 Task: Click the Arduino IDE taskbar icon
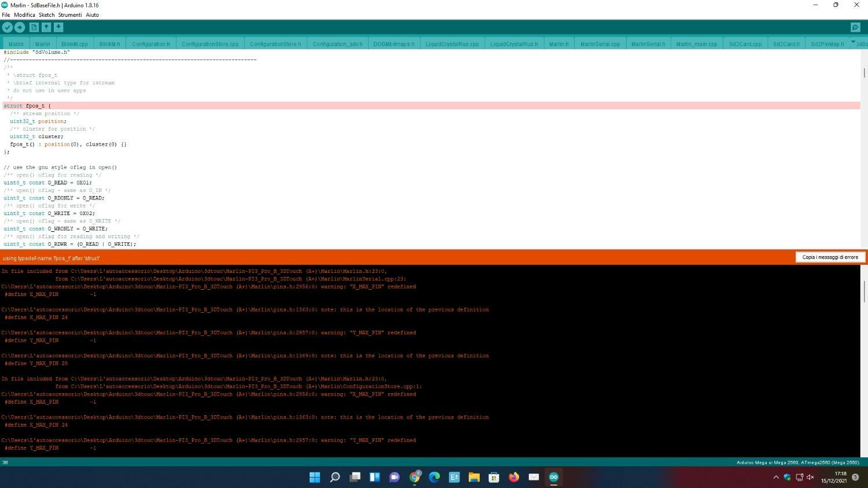pos(554,477)
